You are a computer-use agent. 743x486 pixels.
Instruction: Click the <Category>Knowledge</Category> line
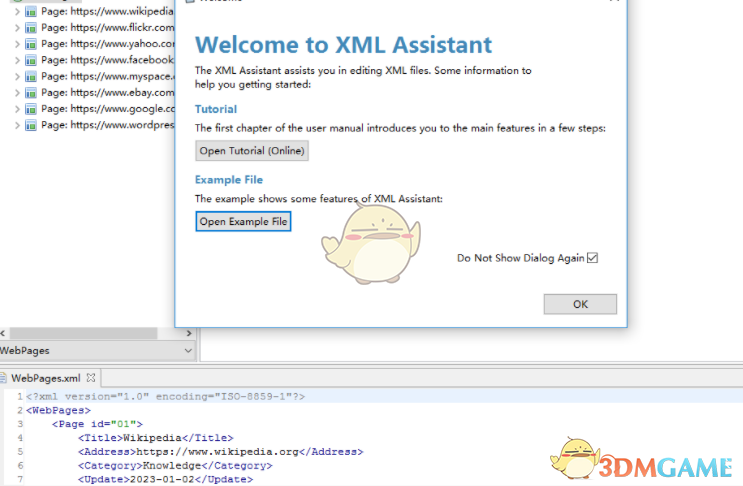click(175, 466)
